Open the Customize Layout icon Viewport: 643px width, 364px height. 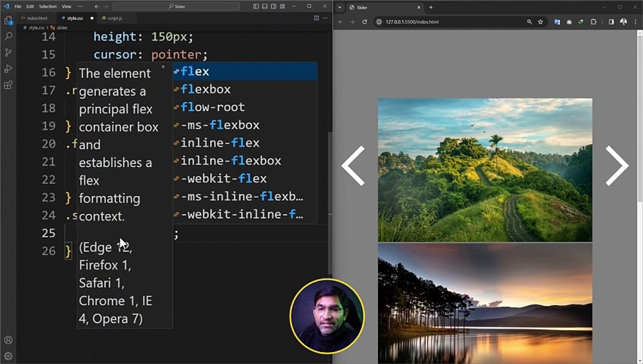(282, 7)
